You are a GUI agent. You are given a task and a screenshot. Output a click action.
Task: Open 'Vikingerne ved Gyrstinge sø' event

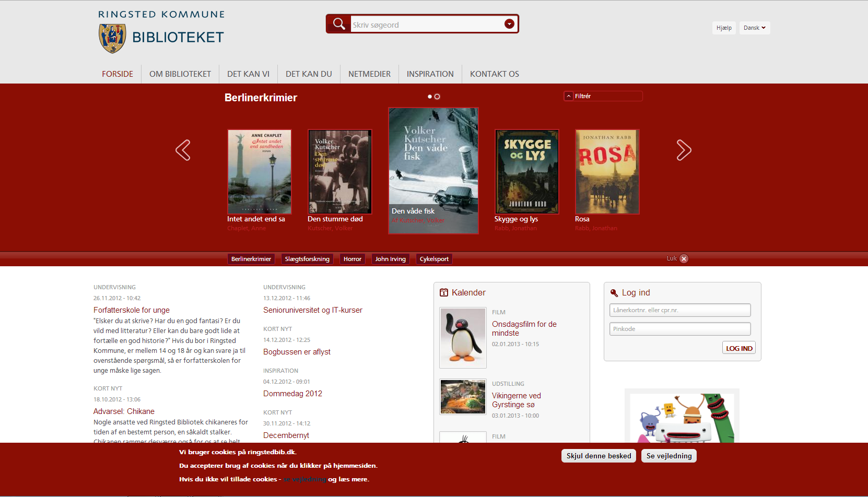(517, 400)
